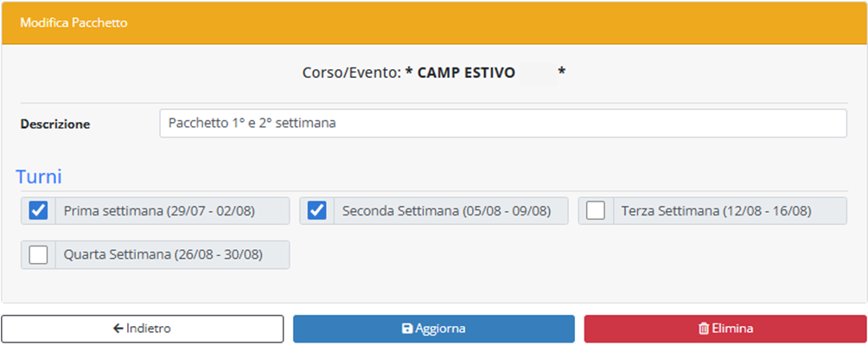Viewport: 868px width, 346px height.
Task: Enable the Terza Settimana checkbox
Action: 596,211
